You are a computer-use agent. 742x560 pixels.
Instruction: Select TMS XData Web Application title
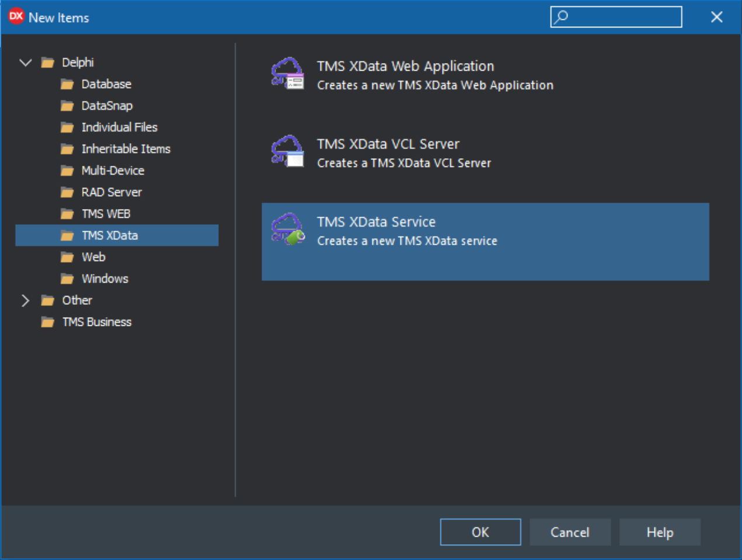click(405, 66)
